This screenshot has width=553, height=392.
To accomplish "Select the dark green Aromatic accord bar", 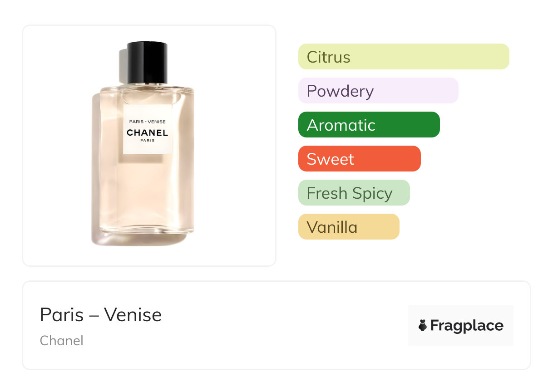I will coord(369,125).
